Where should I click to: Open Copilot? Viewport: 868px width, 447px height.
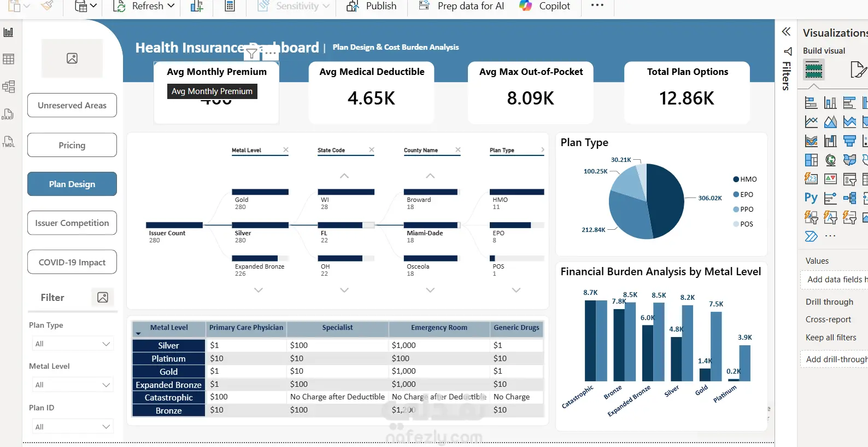[544, 6]
